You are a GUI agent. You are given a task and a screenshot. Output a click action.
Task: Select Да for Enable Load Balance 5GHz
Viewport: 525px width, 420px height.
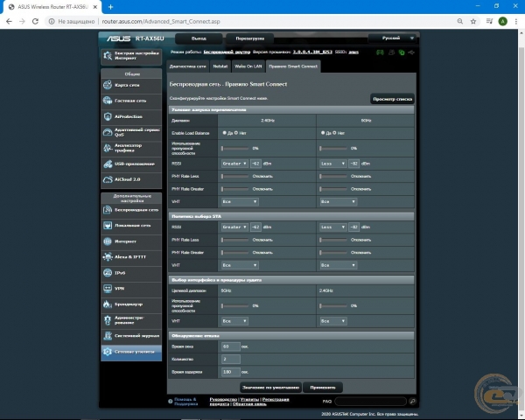click(323, 133)
